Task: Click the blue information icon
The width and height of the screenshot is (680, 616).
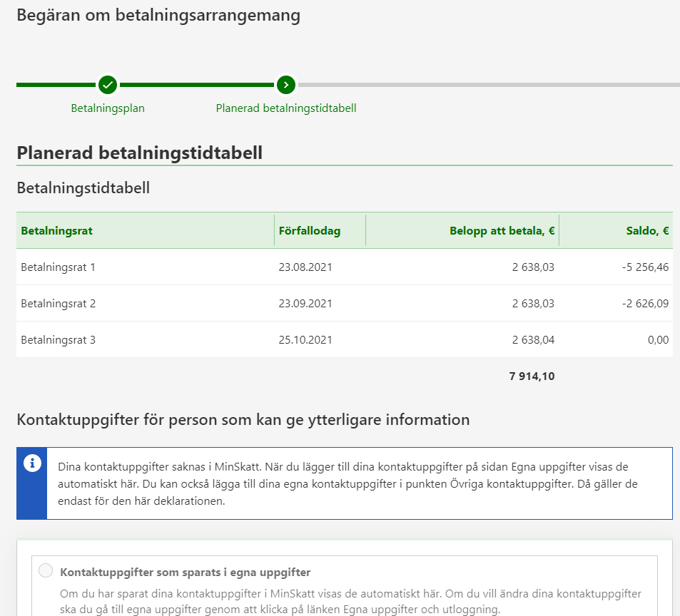Action: pos(32,463)
